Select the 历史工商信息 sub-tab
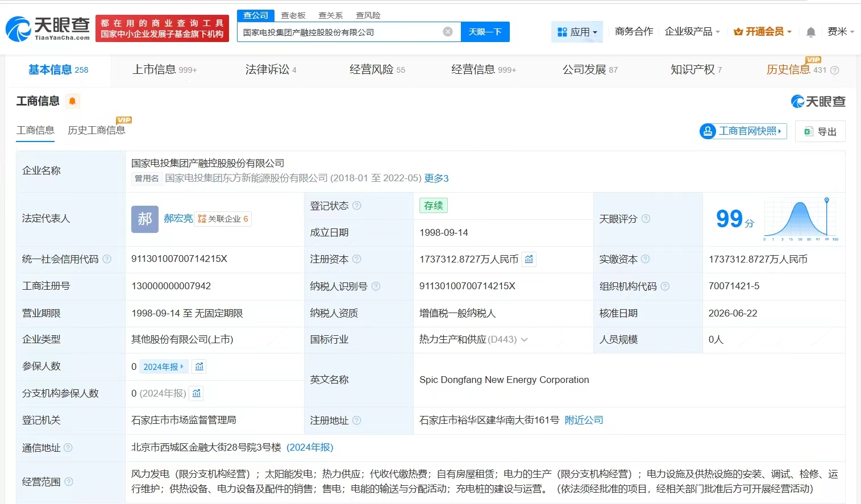Image resolution: width=861 pixels, height=504 pixels. (x=96, y=131)
